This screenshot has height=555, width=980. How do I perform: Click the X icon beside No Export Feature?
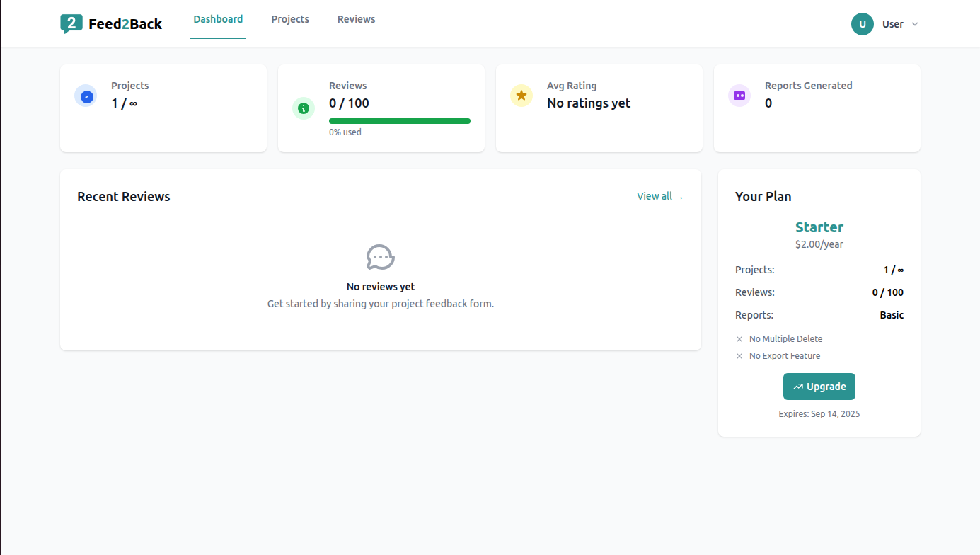(x=739, y=356)
